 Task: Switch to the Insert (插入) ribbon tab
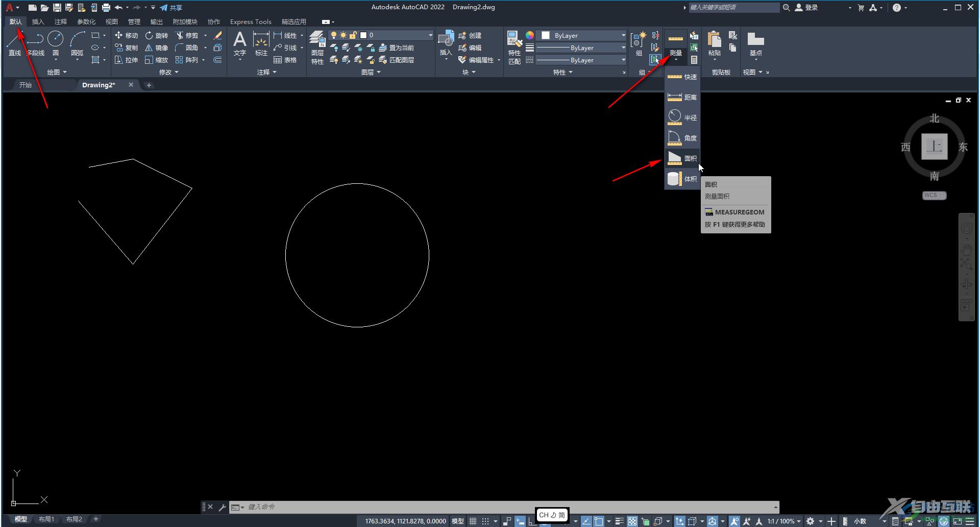38,21
